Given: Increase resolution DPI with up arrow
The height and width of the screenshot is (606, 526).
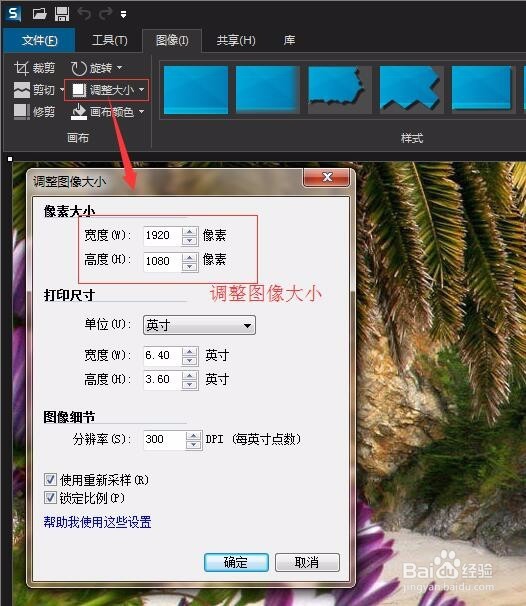Looking at the screenshot, I should point(193,435).
